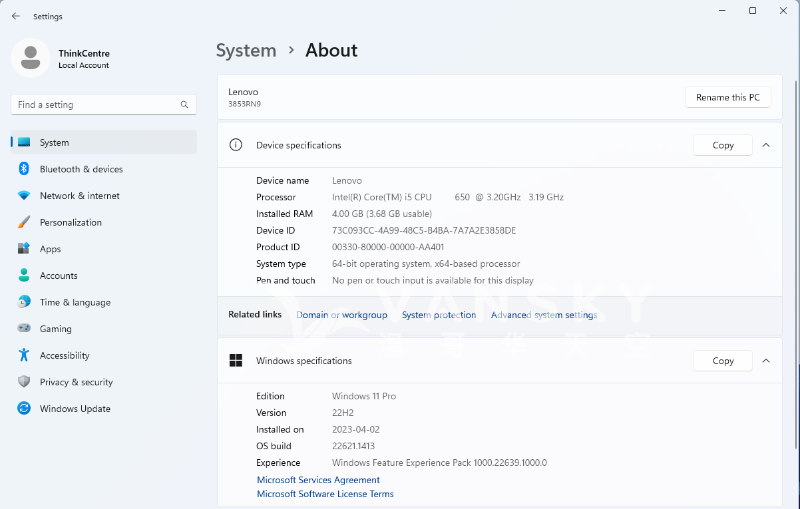Open Accessibility settings
This screenshot has width=800, height=509.
click(104, 355)
